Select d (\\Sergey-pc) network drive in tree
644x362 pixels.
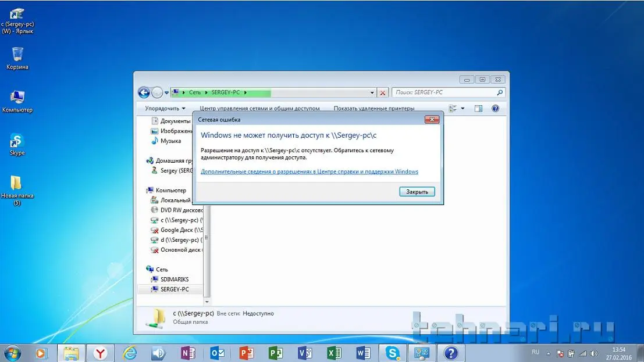point(177,240)
